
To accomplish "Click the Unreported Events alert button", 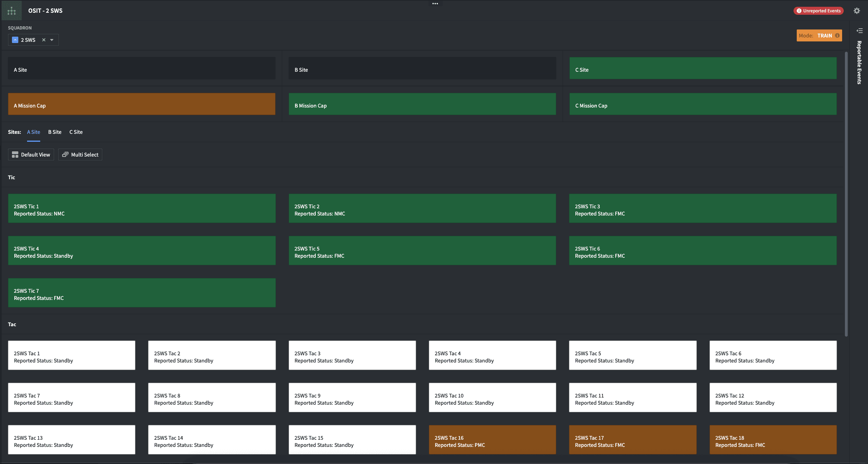I will click(x=819, y=11).
